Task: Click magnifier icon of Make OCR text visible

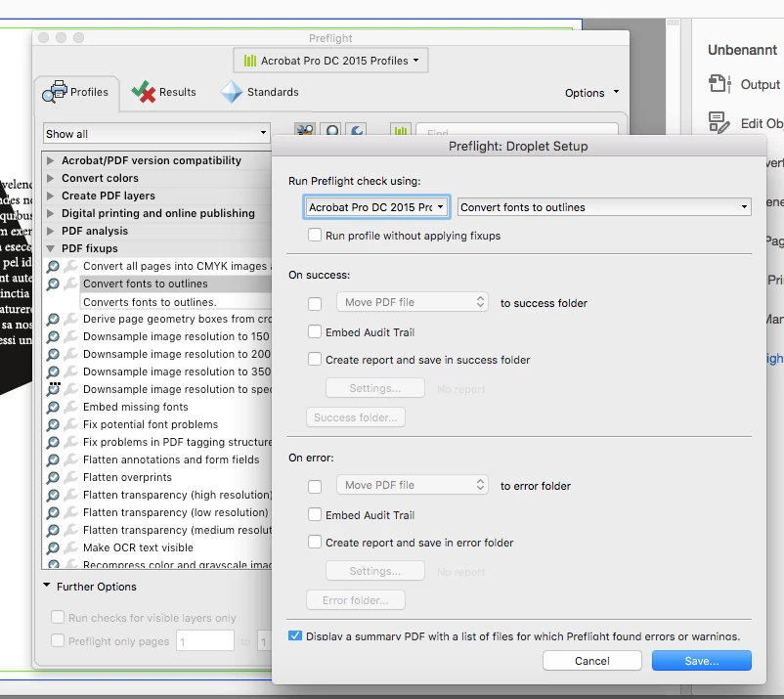Action: [53, 548]
